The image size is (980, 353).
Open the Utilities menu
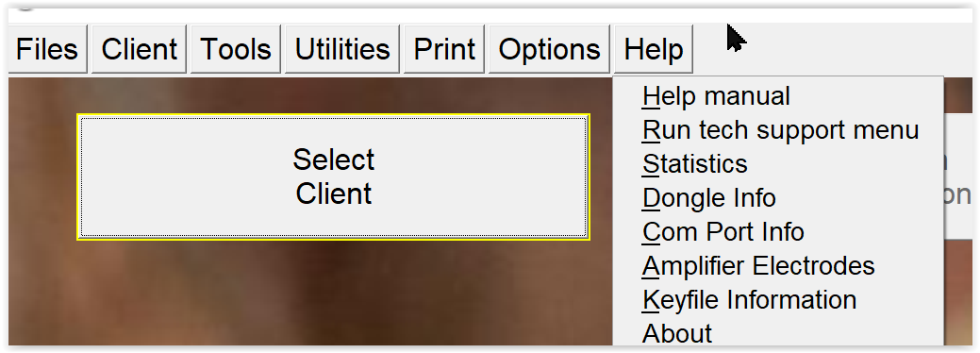[341, 49]
